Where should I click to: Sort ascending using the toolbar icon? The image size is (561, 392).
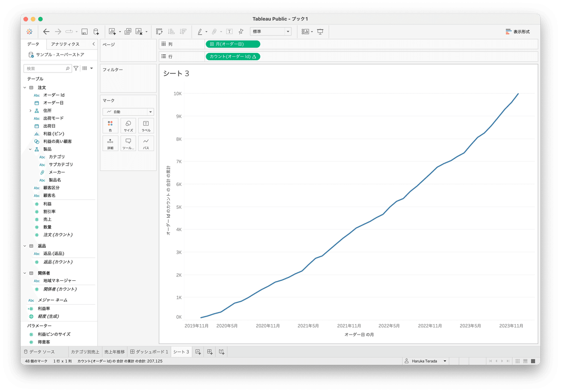pyautogui.click(x=171, y=32)
